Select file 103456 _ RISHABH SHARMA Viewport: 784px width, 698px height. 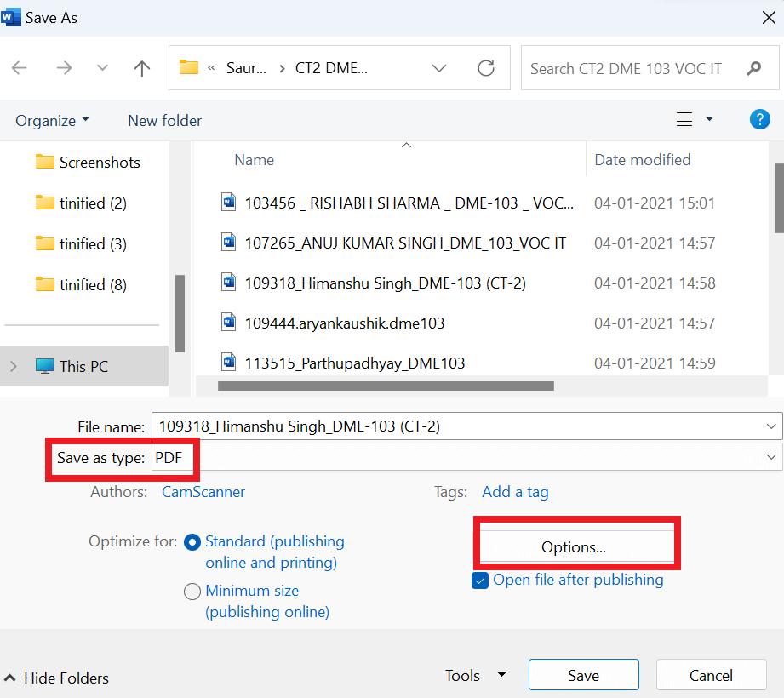[x=409, y=203]
